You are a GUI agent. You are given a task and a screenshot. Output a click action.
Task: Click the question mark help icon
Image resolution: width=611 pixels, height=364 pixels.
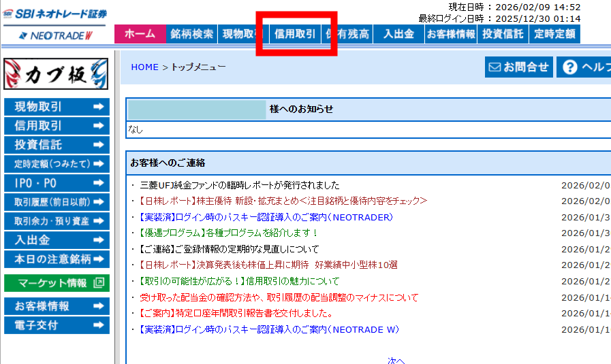[569, 67]
